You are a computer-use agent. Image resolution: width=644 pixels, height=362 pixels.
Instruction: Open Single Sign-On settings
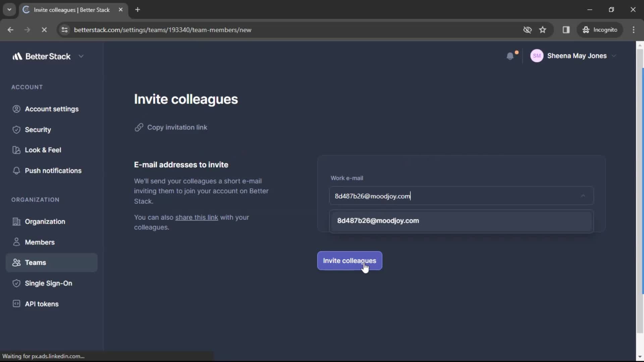click(52, 283)
